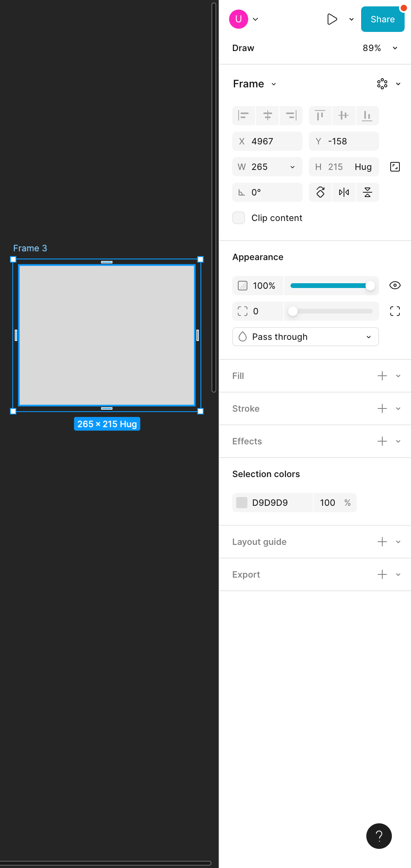Image resolution: width=411 pixels, height=868 pixels.
Task: Click the opacity icon beside 100%
Action: click(x=243, y=286)
